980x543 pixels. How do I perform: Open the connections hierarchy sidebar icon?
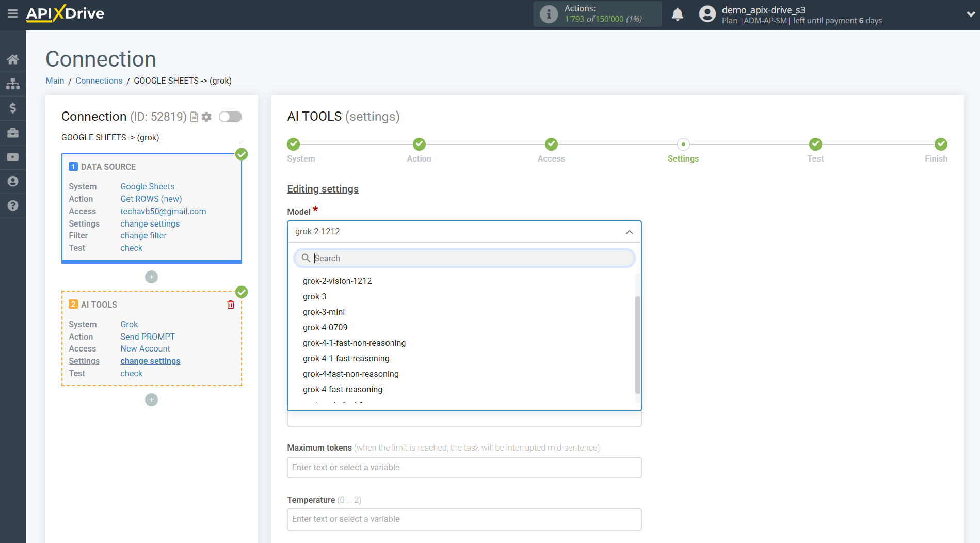pyautogui.click(x=13, y=84)
